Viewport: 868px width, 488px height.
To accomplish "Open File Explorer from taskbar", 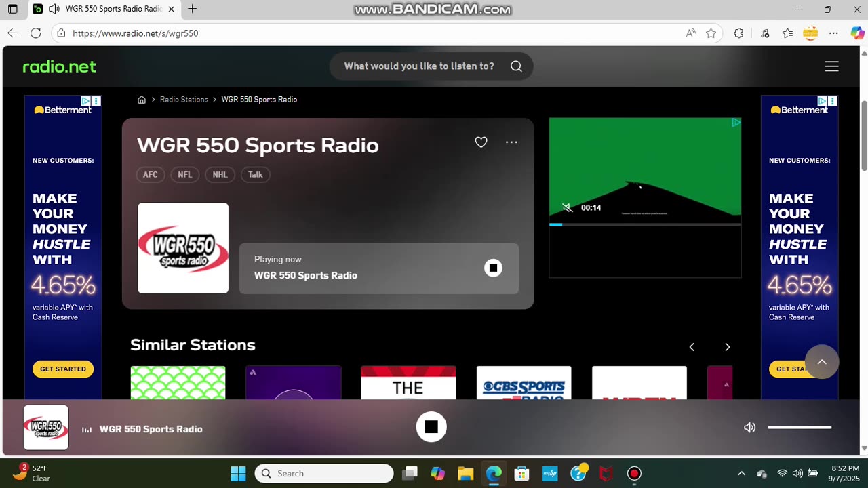I will 465,473.
